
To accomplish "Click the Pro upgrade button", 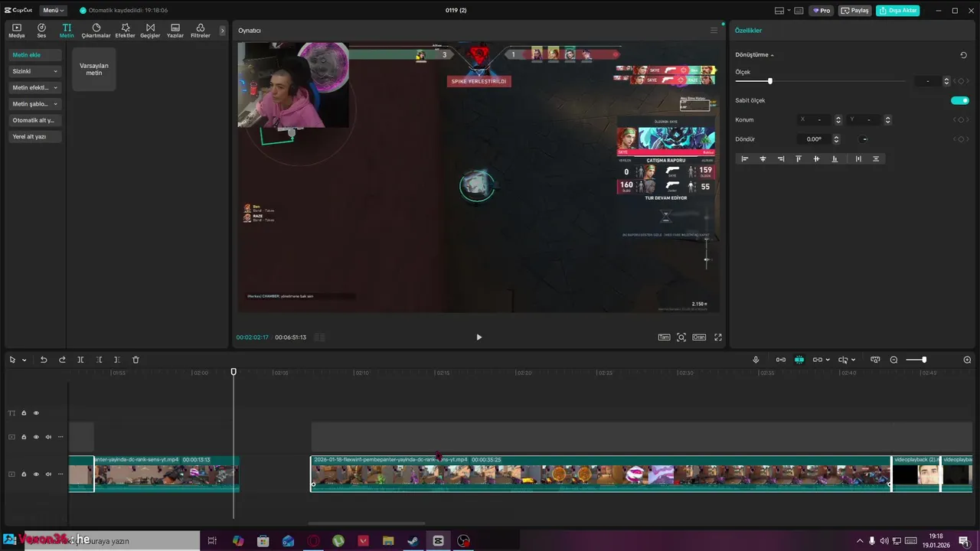I will [x=822, y=11].
